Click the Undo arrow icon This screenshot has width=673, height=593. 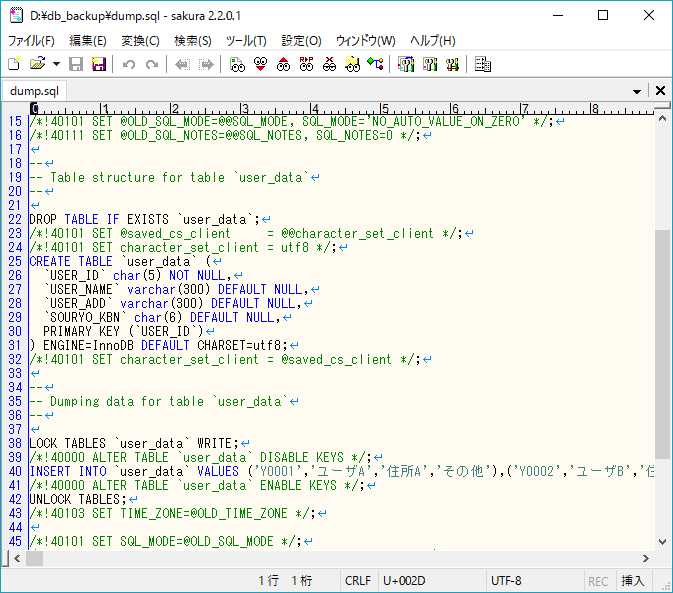pos(129,64)
